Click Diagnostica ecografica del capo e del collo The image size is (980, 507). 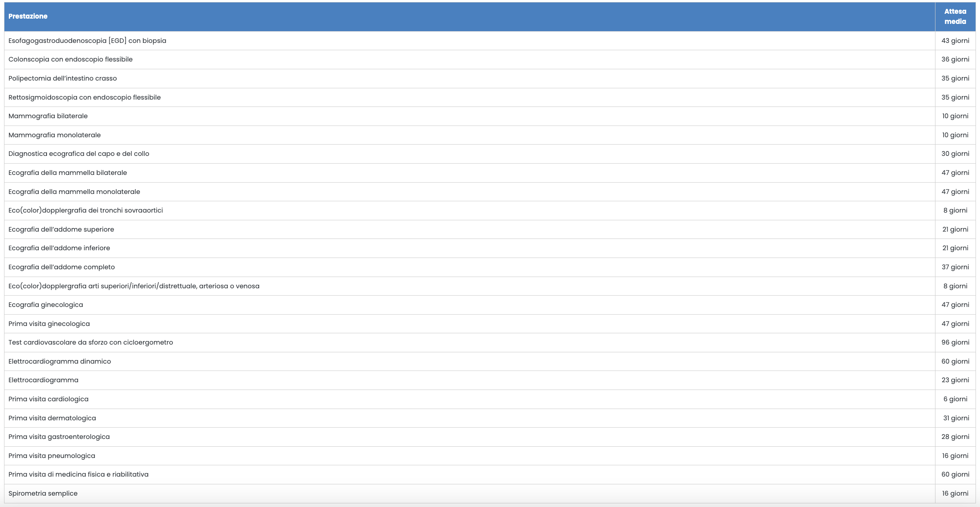(x=79, y=153)
